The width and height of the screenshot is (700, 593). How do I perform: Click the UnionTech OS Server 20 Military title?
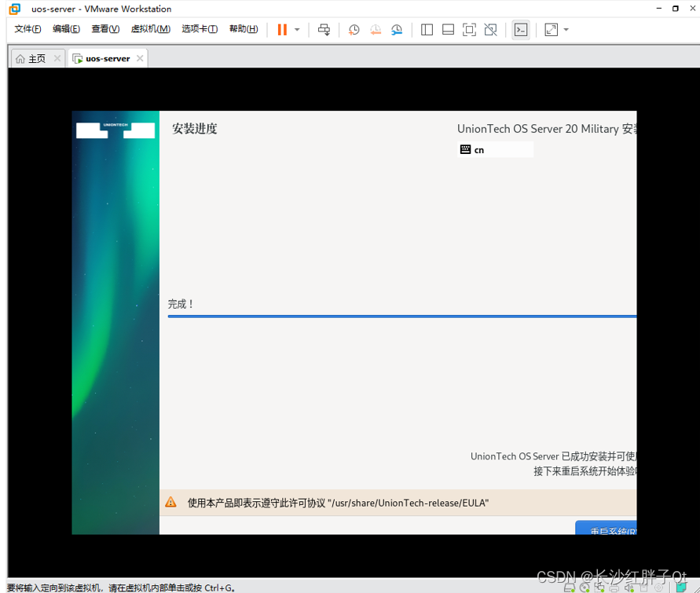coord(547,129)
